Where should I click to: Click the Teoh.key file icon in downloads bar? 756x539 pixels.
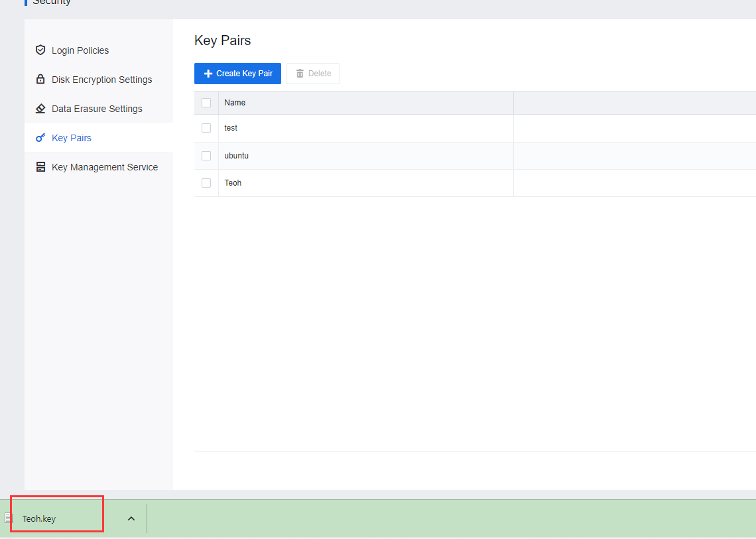[9, 518]
